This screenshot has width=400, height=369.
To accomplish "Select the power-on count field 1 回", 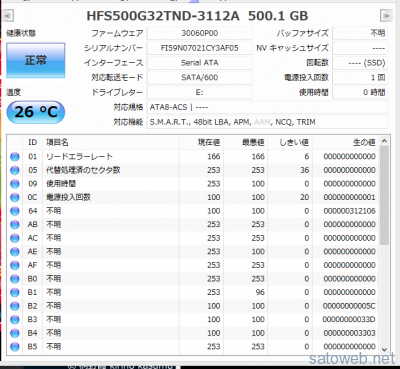I will pyautogui.click(x=360, y=78).
